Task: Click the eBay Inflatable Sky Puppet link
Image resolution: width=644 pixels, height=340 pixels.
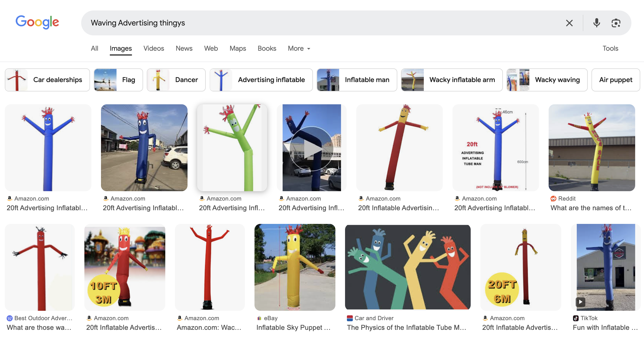Action: click(293, 327)
